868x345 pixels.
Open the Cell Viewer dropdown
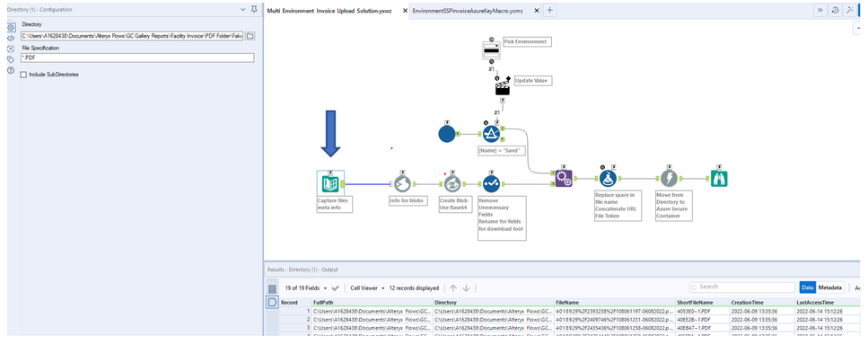(367, 288)
